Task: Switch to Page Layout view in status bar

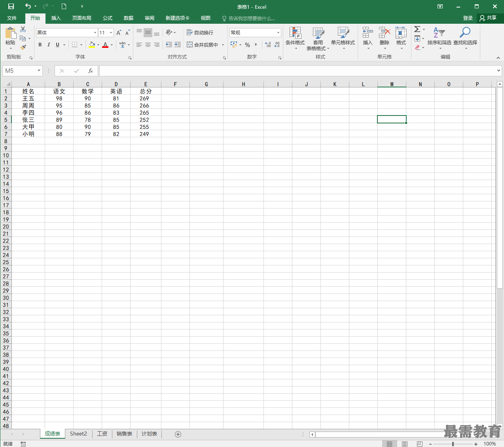Action: 404,444
